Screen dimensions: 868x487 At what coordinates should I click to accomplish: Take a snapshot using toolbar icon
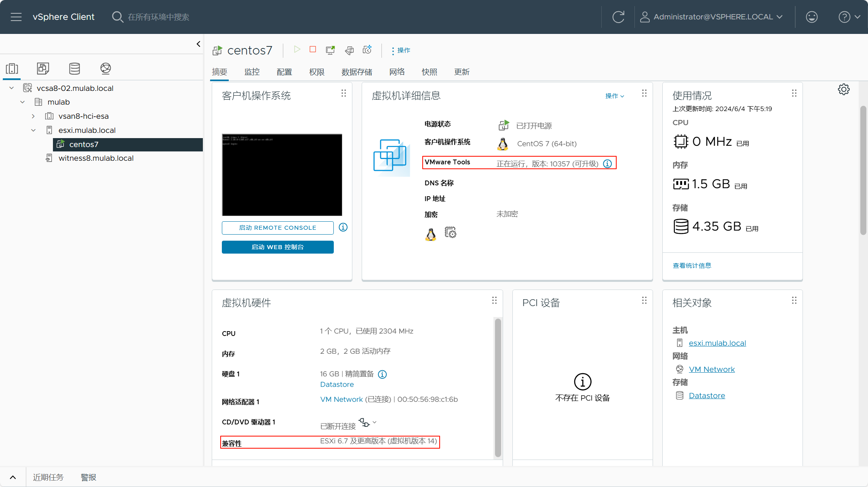coord(367,50)
